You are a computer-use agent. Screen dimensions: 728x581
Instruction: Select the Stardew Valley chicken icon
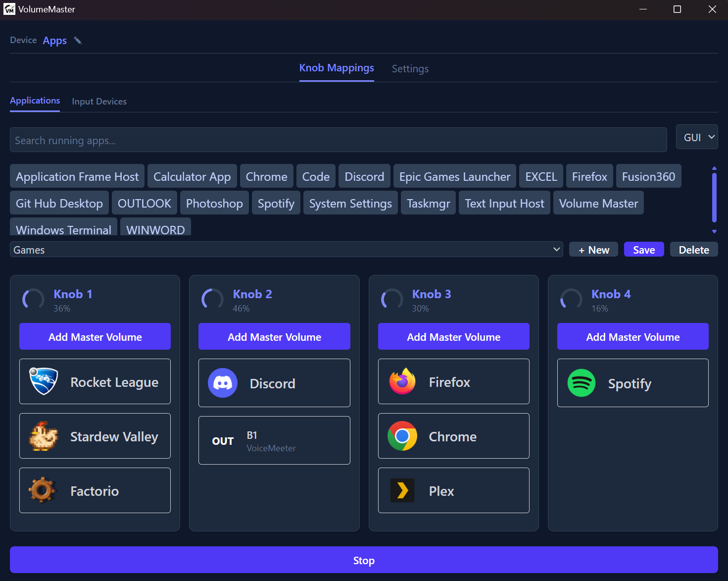point(44,436)
